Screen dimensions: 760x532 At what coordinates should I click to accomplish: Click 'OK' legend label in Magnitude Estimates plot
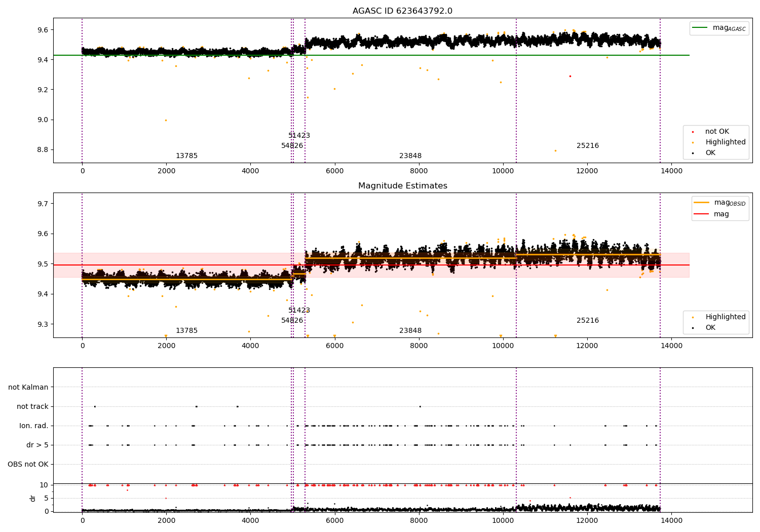[x=710, y=328]
